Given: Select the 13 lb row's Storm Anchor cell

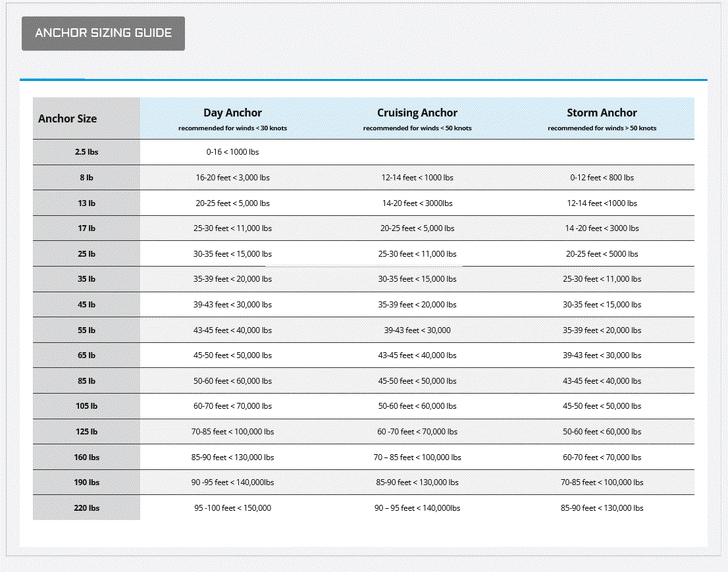Looking at the screenshot, I should tap(602, 203).
